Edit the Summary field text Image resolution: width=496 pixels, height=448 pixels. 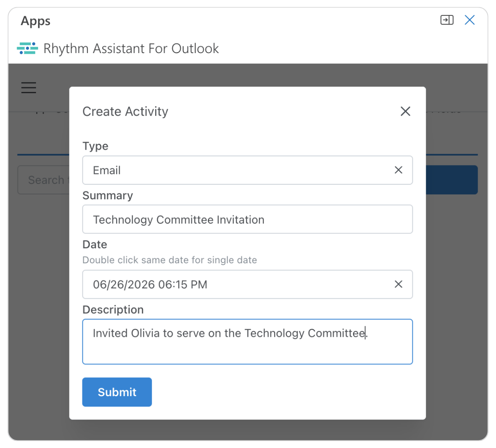pos(247,219)
